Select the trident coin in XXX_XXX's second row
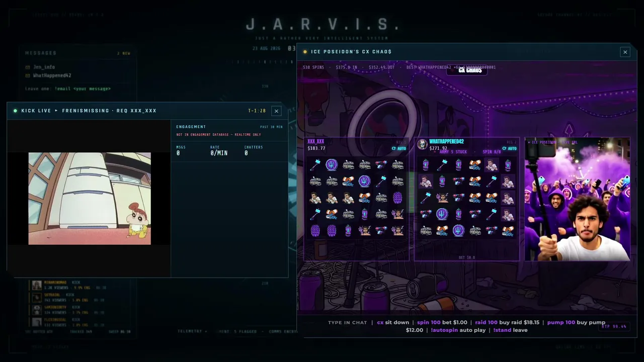Screen dimensions: 644x362 pos(364,181)
